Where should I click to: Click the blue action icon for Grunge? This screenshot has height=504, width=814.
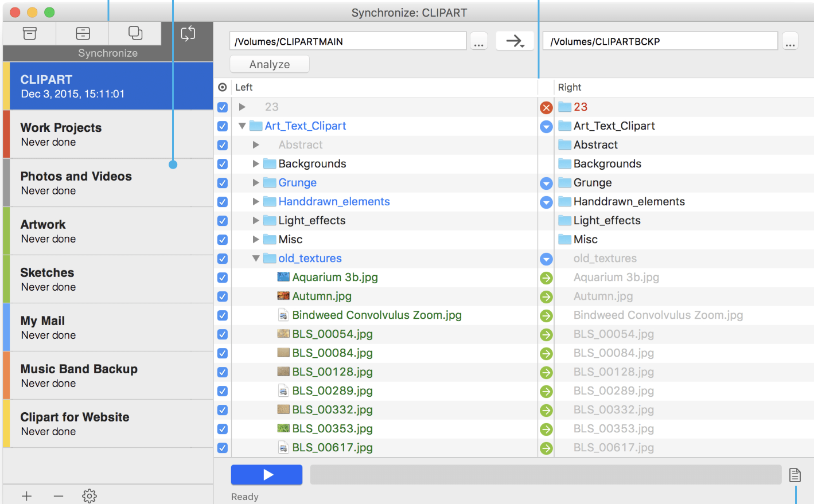pyautogui.click(x=546, y=183)
